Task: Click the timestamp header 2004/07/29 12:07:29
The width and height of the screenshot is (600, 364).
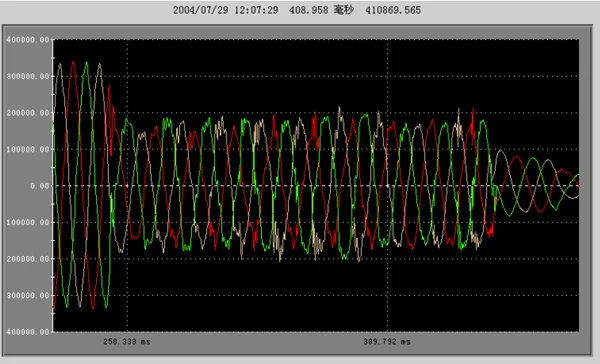Action: coord(225,10)
